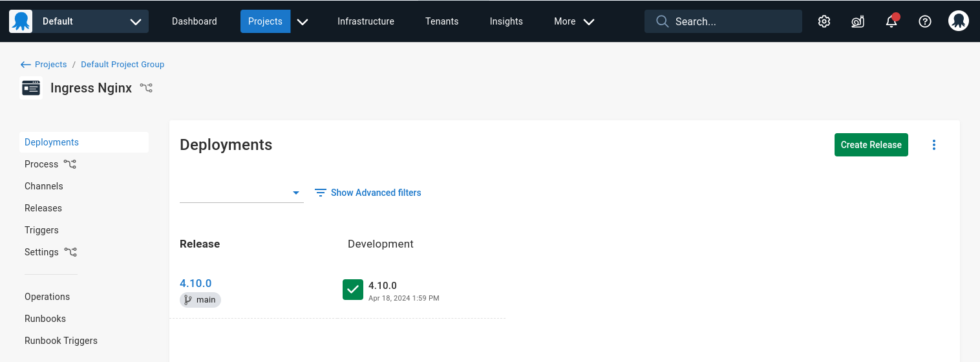Open Releases in the sidebar
The image size is (980, 362).
[43, 208]
